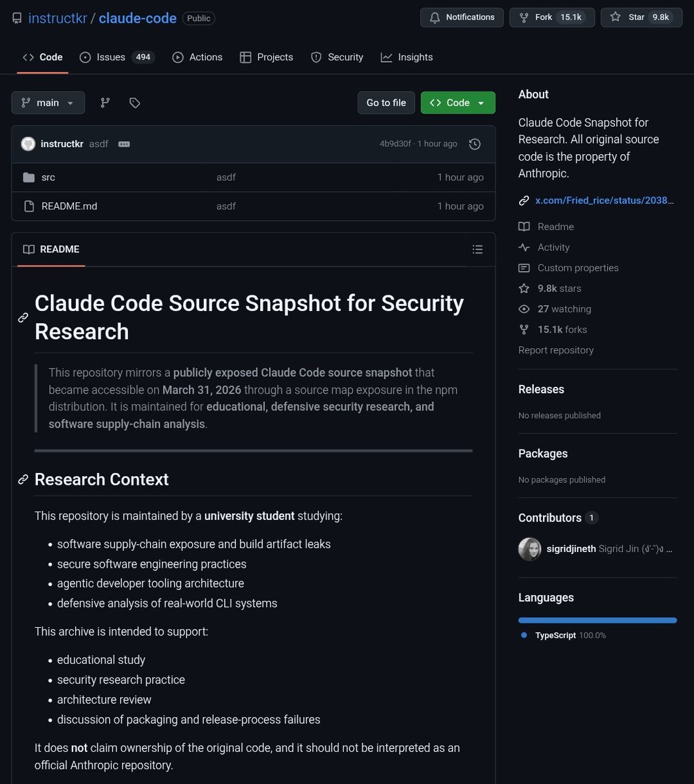
Task: Click the chain link icon in About section
Action: [x=524, y=201]
